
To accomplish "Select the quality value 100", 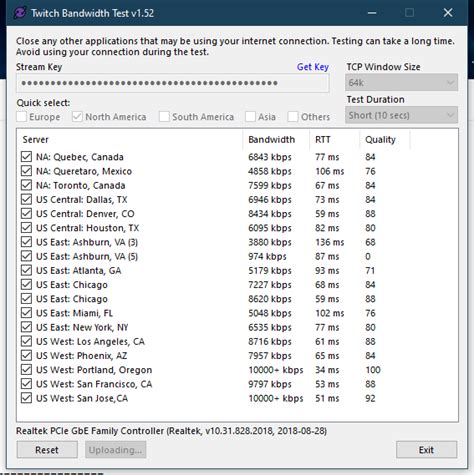I will [373, 370].
